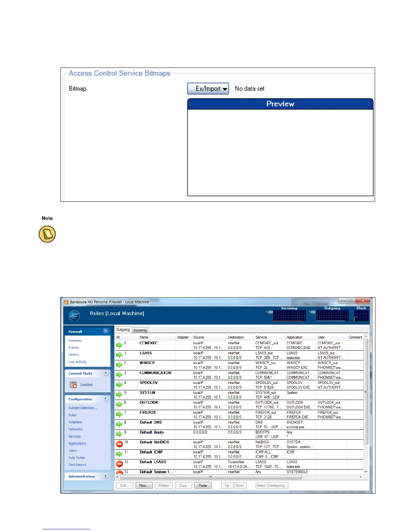This screenshot has height=532, width=411.
Task: Click the Edit... button
Action: pos(125,485)
